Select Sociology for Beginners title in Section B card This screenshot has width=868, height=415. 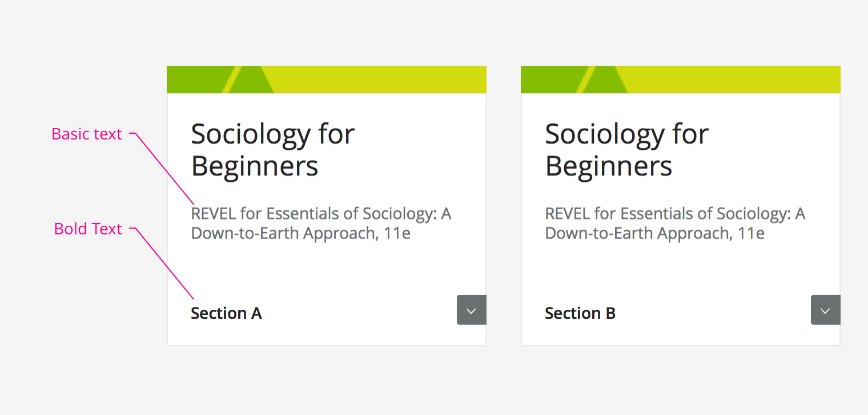click(x=626, y=150)
